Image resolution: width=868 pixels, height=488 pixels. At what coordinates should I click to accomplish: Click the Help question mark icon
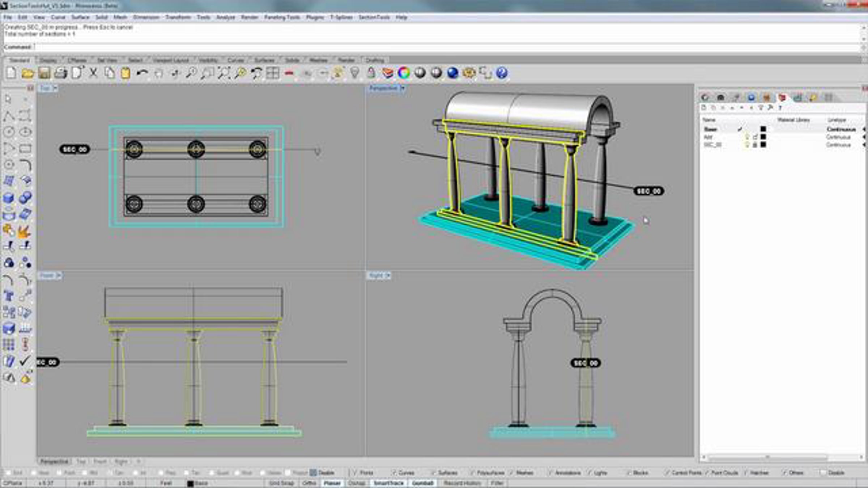point(502,73)
